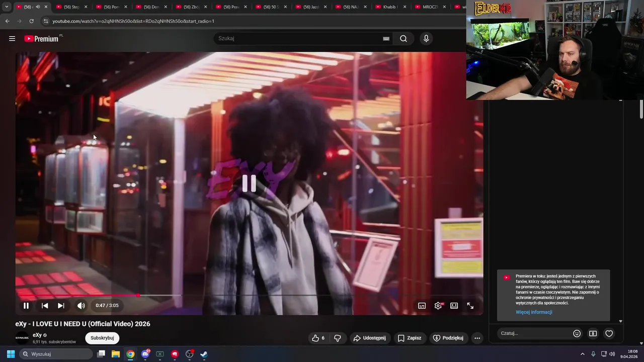This screenshot has width=644, height=362.
Task: Mute the active tab via its speaker icon
Action: (38, 7)
